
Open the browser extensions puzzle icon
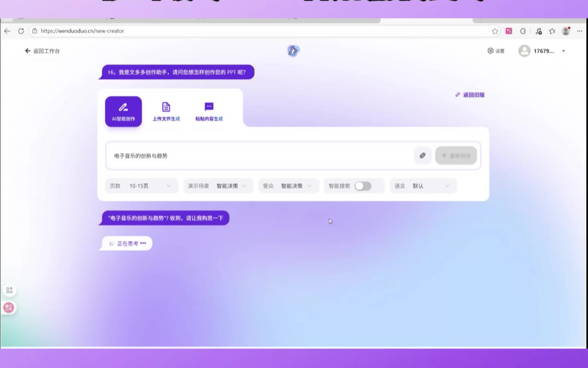(523, 31)
